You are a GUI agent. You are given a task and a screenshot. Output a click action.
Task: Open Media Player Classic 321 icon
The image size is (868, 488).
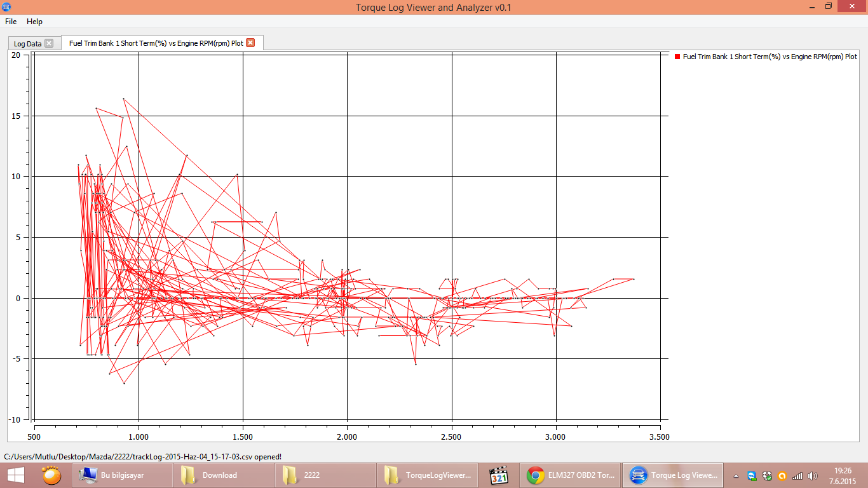pos(499,475)
